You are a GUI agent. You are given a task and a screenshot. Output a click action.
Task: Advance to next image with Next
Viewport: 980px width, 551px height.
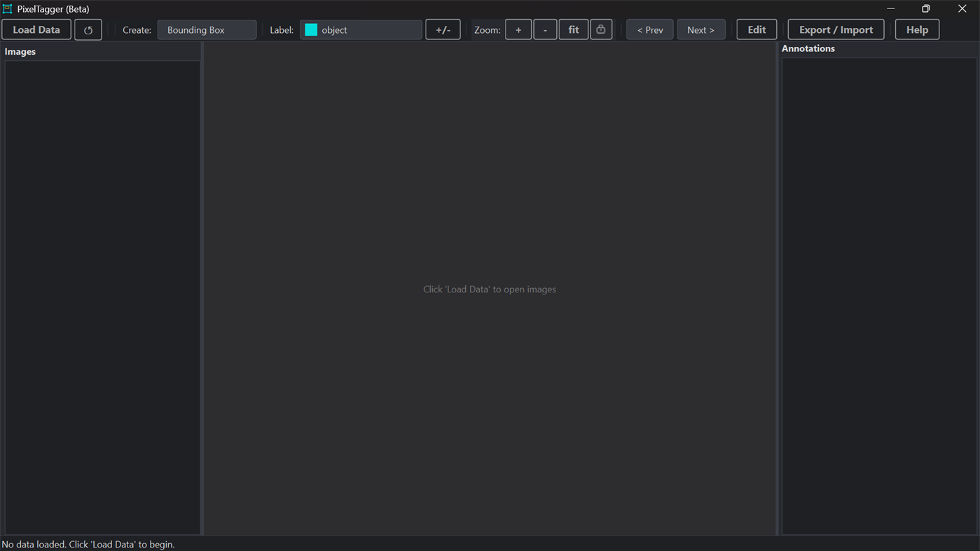click(x=701, y=30)
